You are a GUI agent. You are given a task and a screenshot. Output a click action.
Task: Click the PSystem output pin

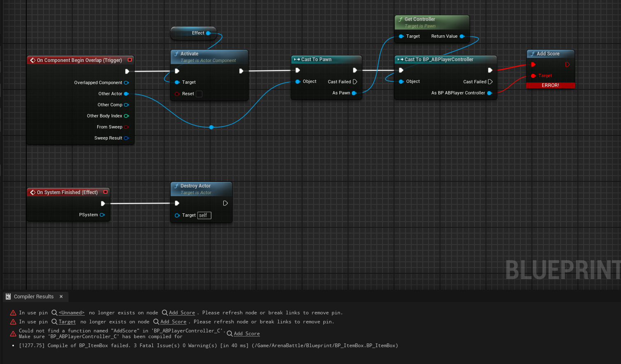(x=102, y=215)
